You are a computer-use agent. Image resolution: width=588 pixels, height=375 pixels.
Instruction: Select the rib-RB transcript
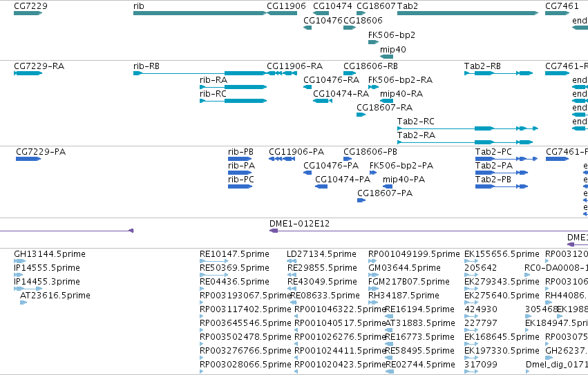point(200,73)
